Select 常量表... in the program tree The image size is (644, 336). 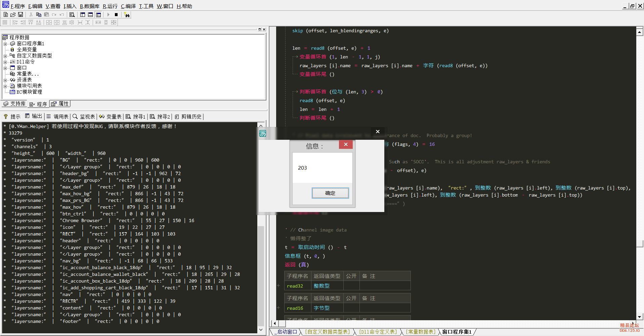point(28,74)
